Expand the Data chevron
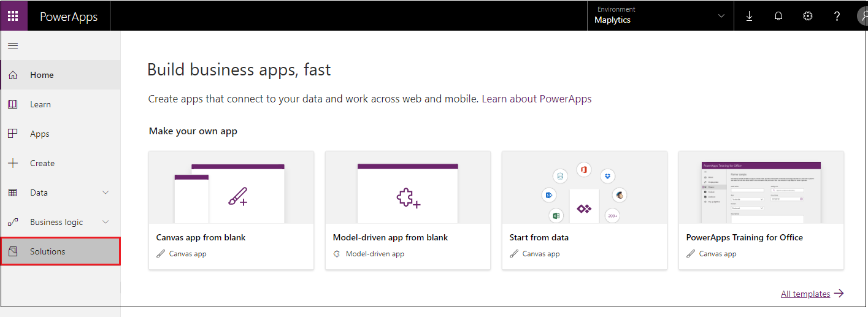This screenshot has width=868, height=317. pos(106,193)
